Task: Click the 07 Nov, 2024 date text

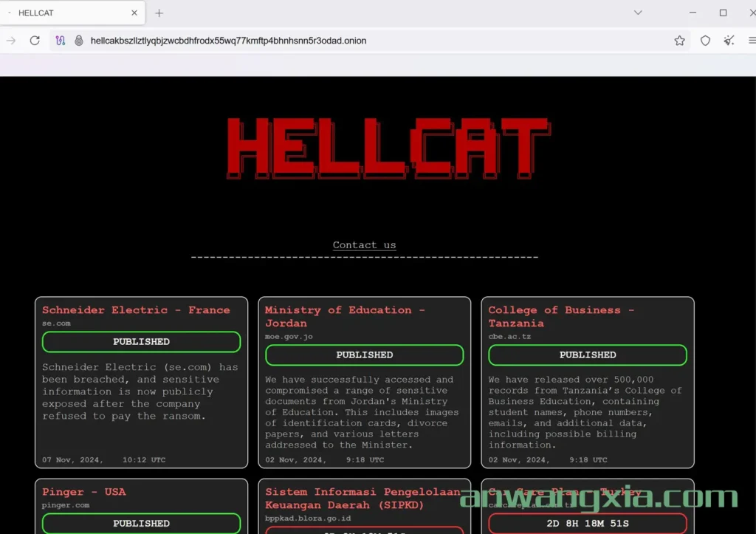Action: 72,459
